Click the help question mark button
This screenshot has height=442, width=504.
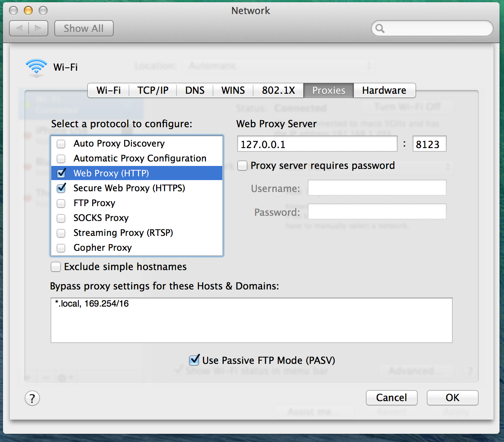pyautogui.click(x=32, y=398)
